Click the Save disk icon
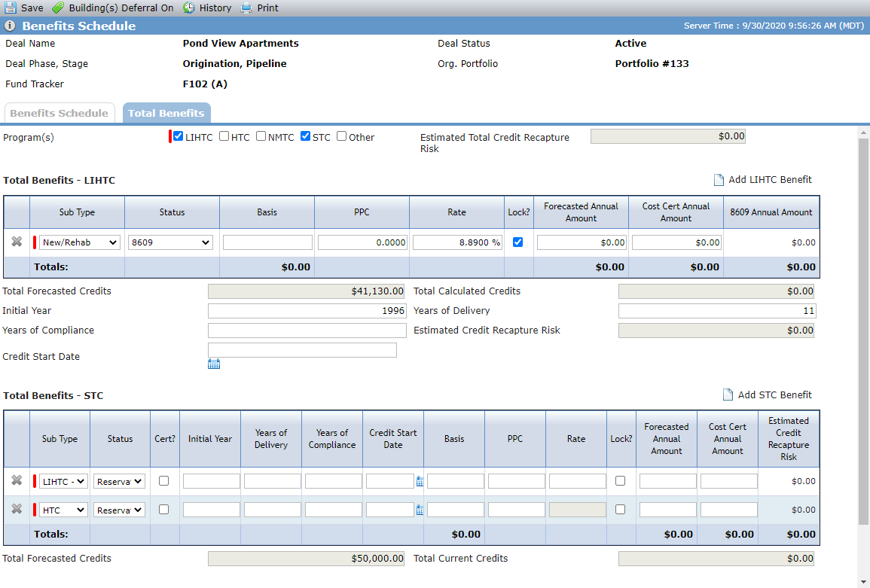The image size is (870, 588). pyautogui.click(x=11, y=8)
